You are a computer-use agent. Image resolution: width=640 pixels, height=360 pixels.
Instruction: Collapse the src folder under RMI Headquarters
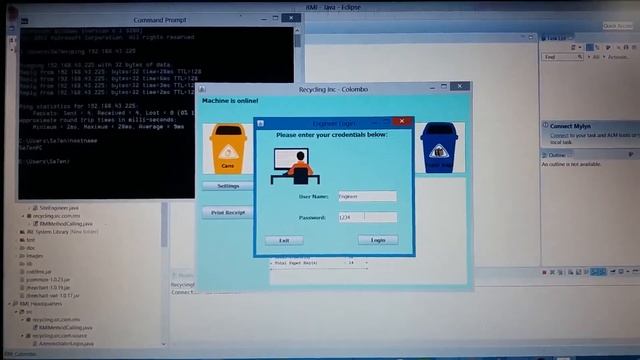(x=17, y=312)
